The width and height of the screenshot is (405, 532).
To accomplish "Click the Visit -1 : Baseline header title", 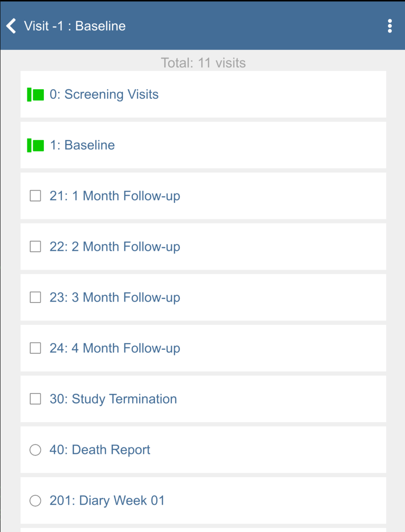I will pyautogui.click(x=75, y=26).
